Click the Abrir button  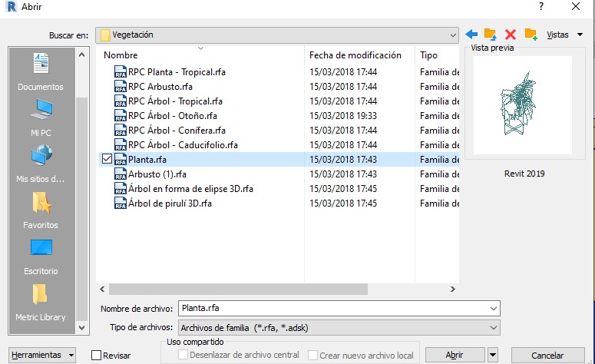point(454,355)
